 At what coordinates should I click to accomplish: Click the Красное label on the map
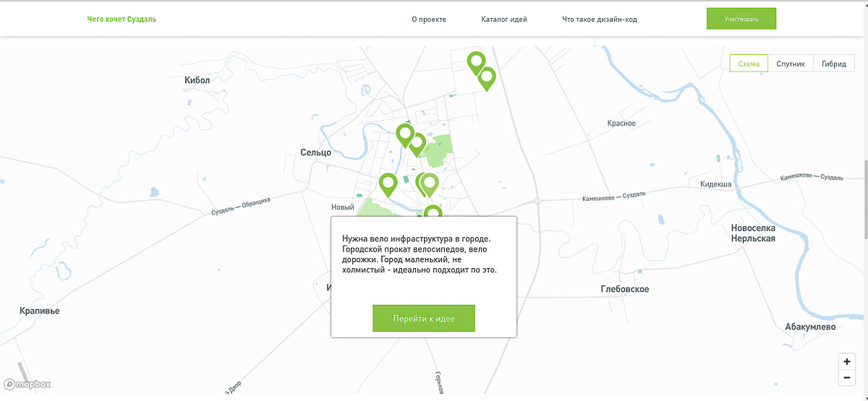tap(621, 124)
